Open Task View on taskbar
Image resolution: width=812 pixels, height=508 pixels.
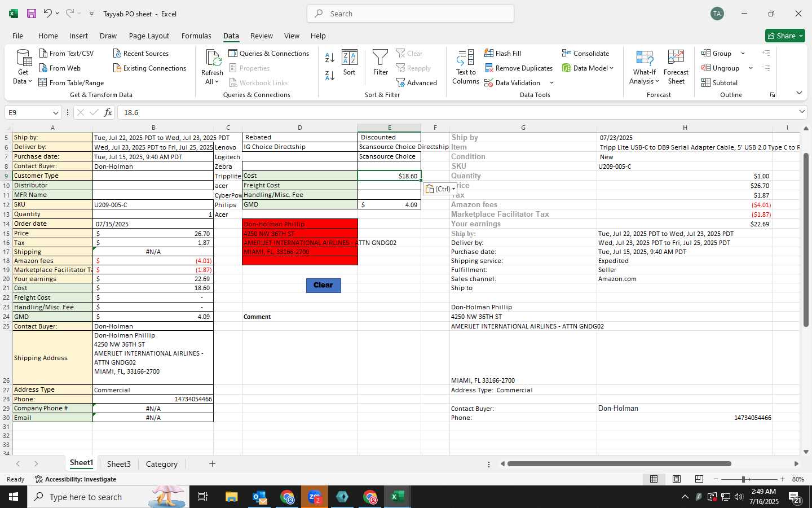pos(203,497)
